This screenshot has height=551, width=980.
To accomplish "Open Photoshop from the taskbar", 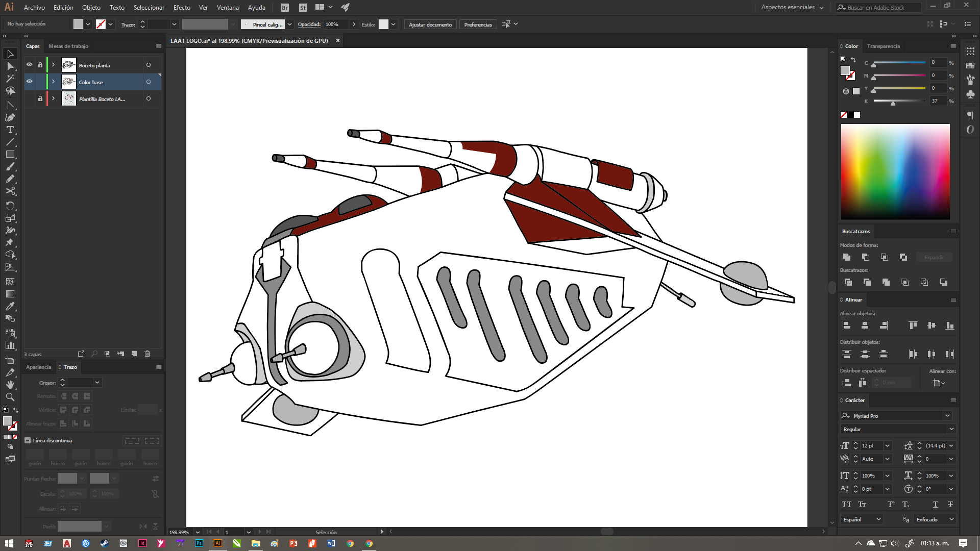I will click(x=199, y=543).
